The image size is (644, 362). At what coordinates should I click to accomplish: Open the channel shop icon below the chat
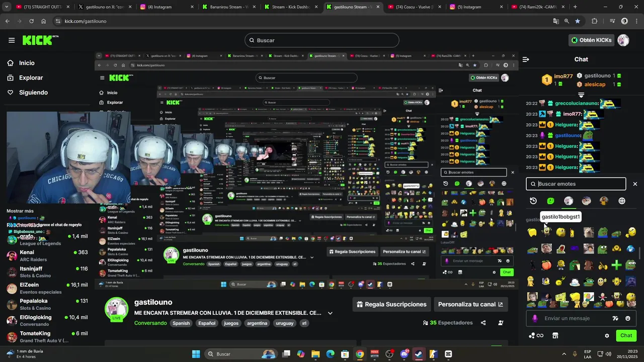point(555,335)
